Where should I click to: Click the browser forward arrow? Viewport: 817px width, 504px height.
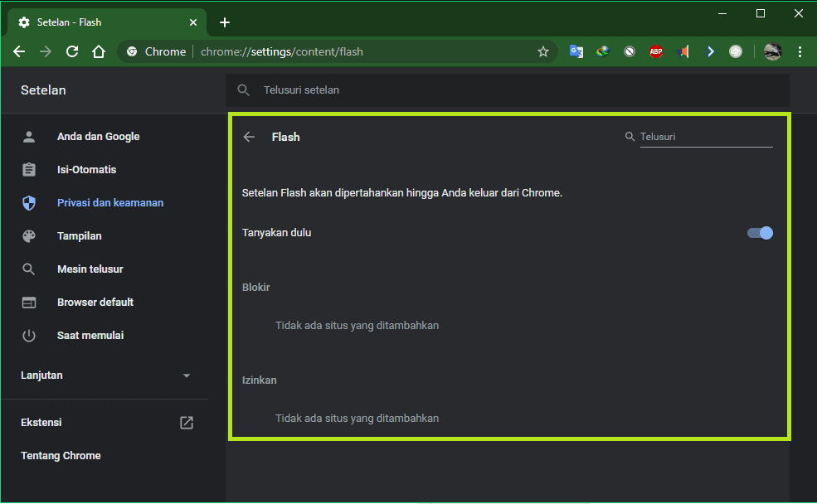click(46, 51)
